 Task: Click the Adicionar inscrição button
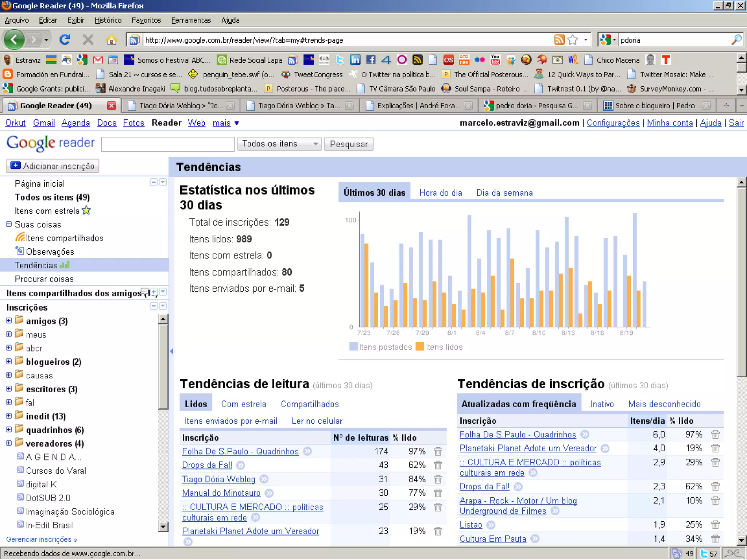(x=53, y=166)
